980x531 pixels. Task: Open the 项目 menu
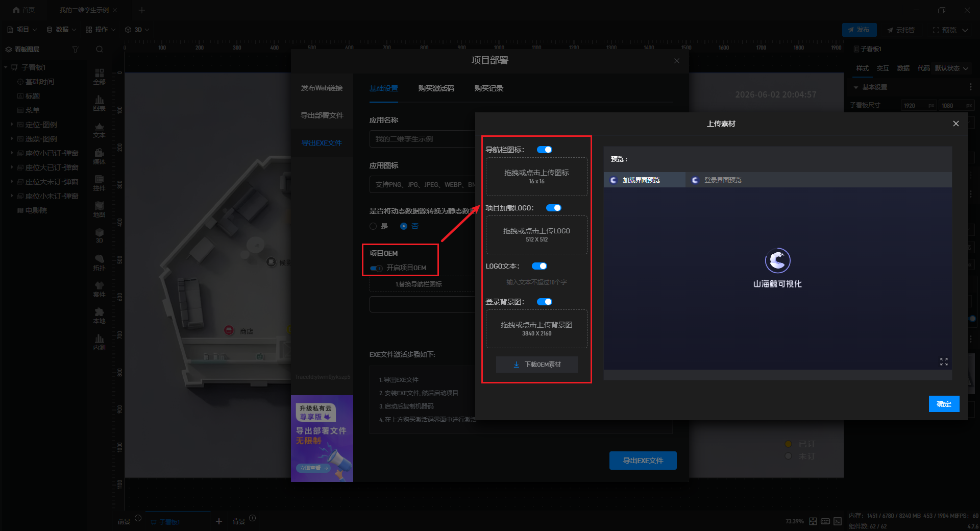[22, 30]
